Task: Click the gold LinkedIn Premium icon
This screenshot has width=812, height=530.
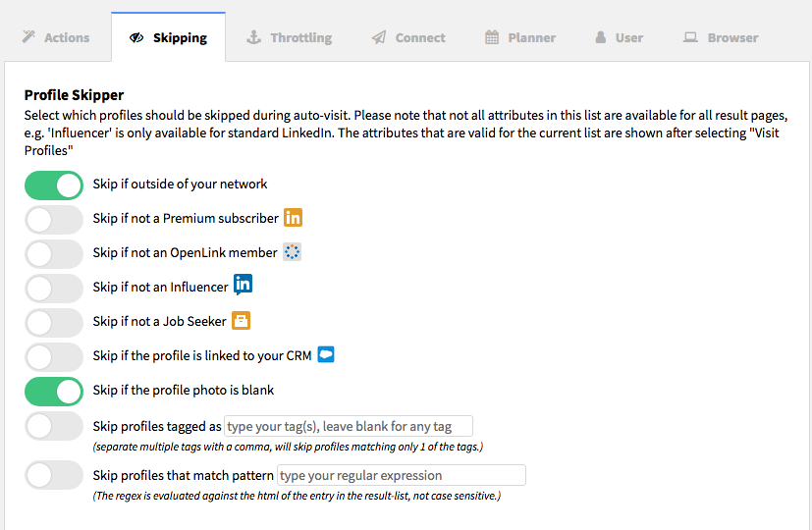Action: point(293,218)
